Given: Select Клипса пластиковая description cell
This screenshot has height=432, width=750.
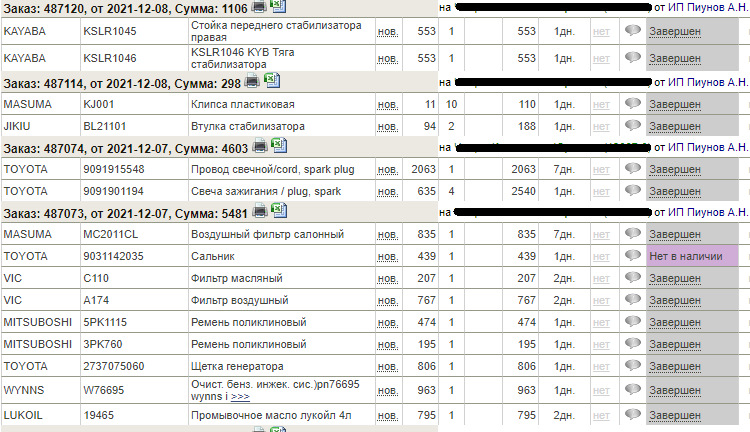Looking at the screenshot, I should [x=281, y=104].
